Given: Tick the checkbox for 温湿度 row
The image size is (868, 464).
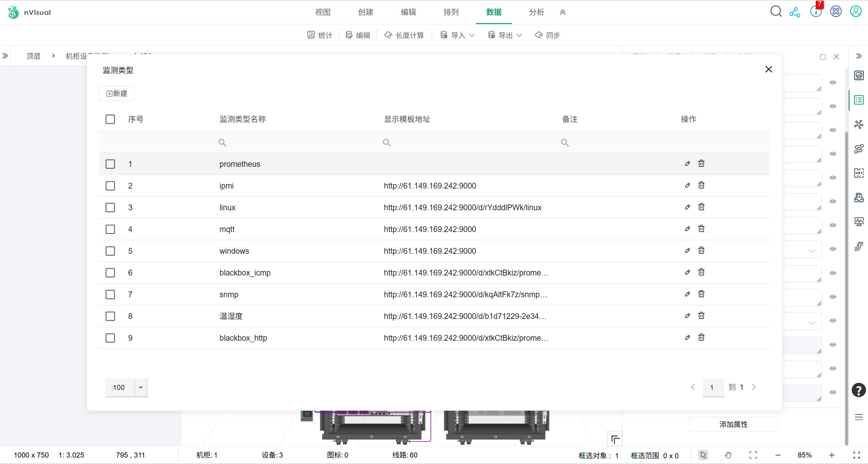Looking at the screenshot, I should point(110,316).
